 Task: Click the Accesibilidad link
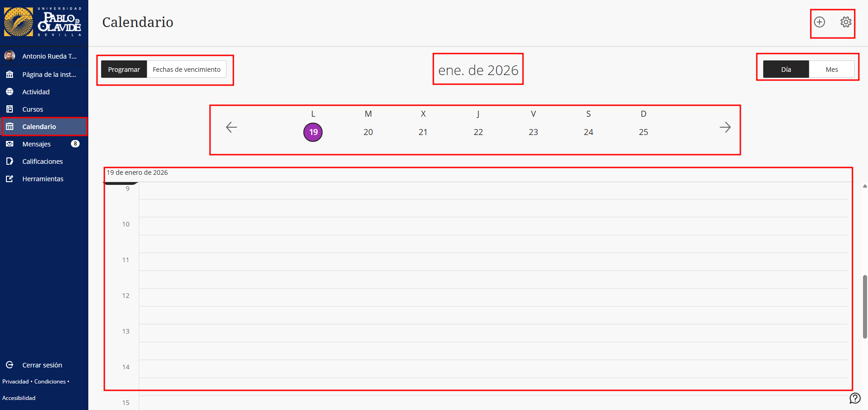coord(19,398)
